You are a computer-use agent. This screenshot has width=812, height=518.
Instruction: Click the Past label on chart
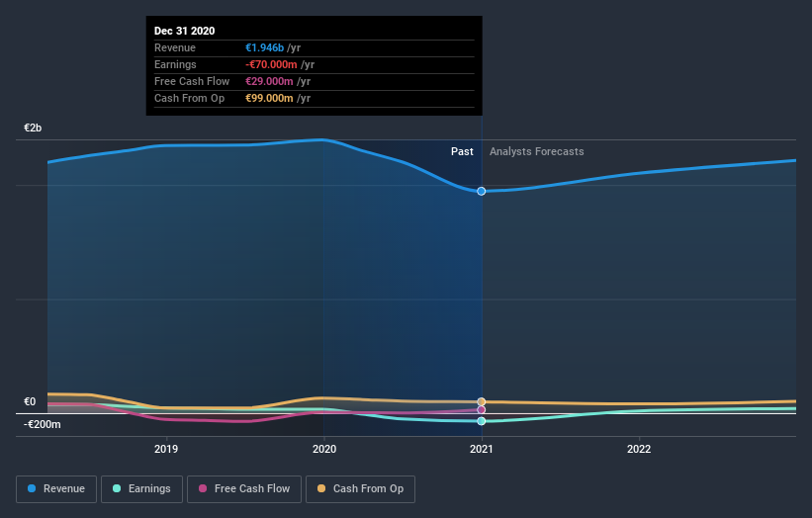462,151
